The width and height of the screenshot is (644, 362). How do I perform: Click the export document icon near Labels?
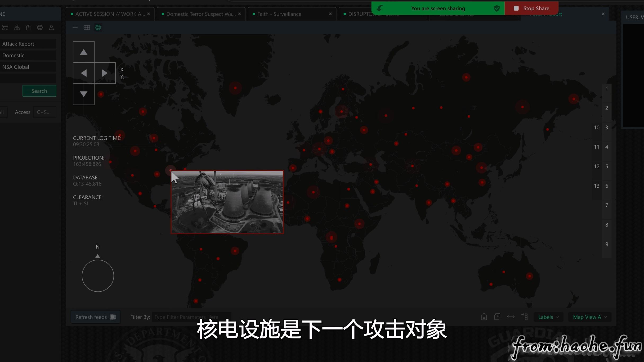tap(484, 317)
